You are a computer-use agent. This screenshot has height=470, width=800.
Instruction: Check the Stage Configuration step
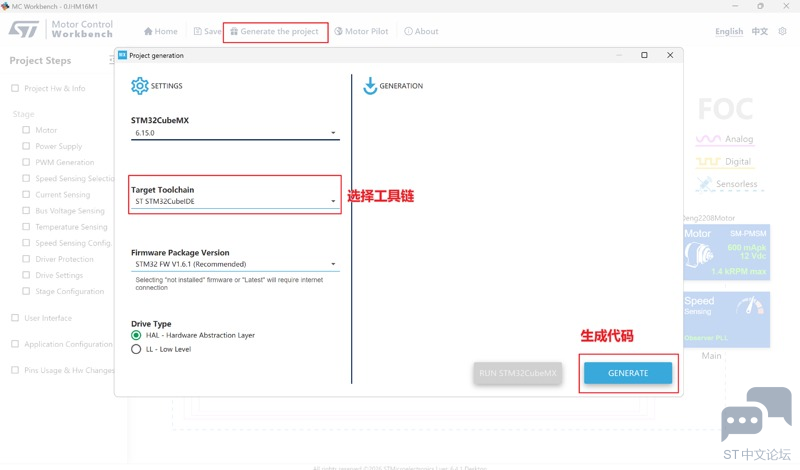26,291
